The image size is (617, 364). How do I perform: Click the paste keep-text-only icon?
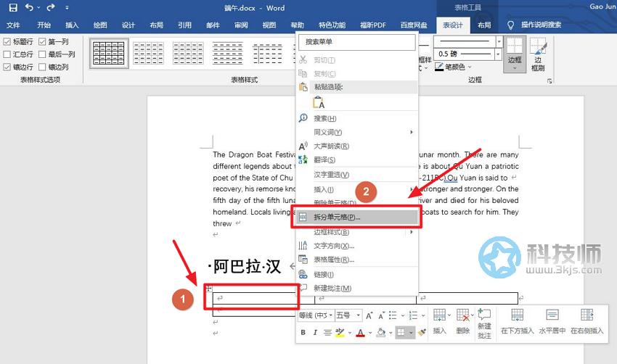coord(319,102)
